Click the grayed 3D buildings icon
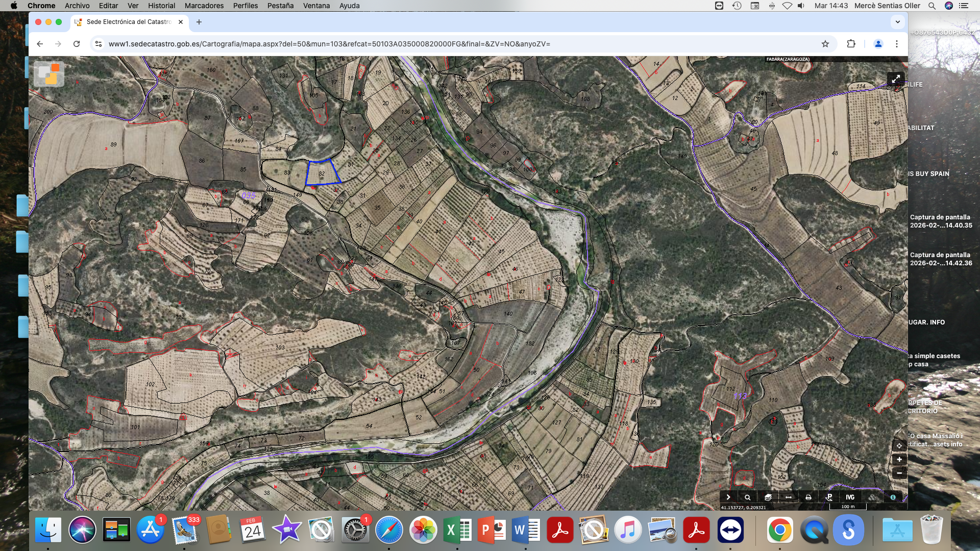 pyautogui.click(x=872, y=497)
